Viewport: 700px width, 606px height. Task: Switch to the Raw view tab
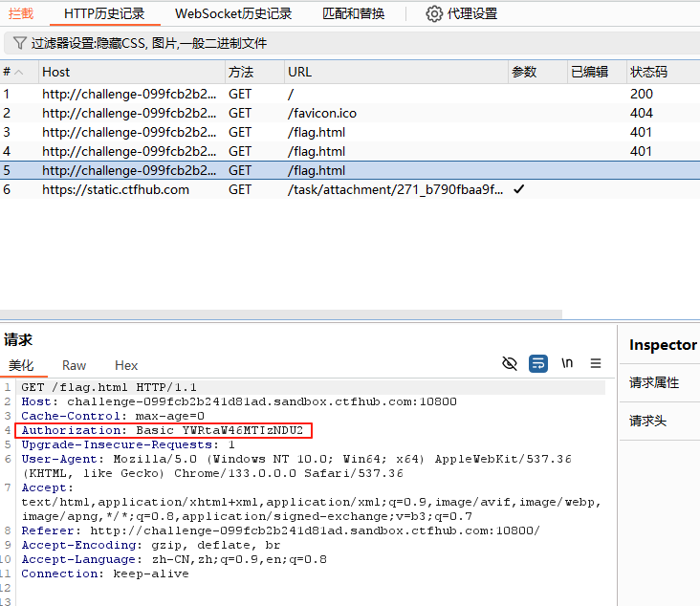click(74, 365)
